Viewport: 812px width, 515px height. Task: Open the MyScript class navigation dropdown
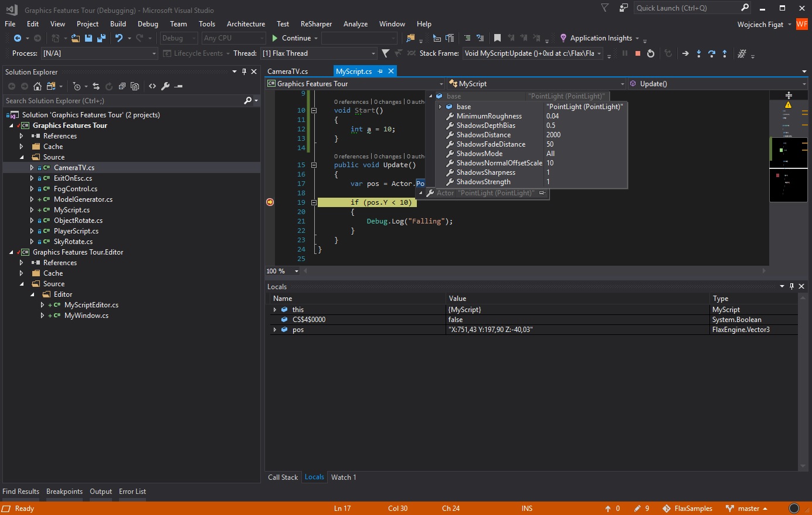click(x=536, y=84)
